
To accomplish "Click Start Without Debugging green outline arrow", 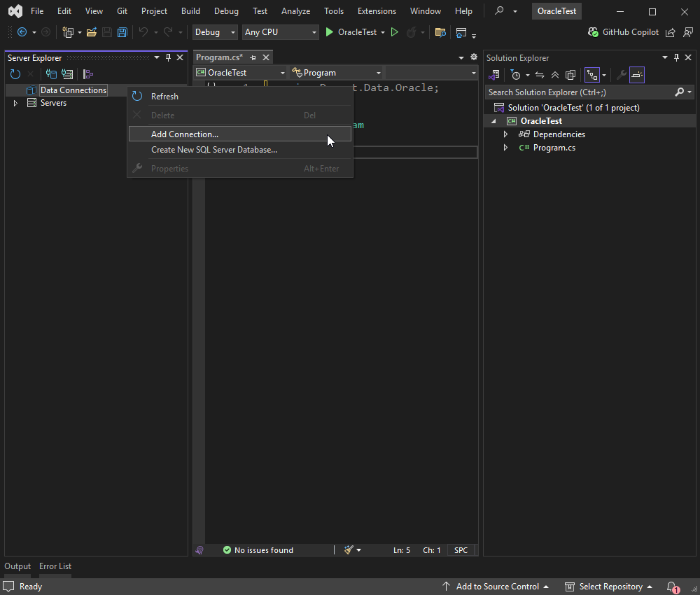I will [x=395, y=32].
